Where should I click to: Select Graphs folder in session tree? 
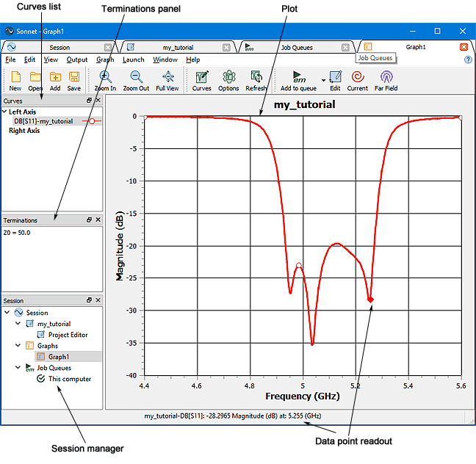click(48, 346)
